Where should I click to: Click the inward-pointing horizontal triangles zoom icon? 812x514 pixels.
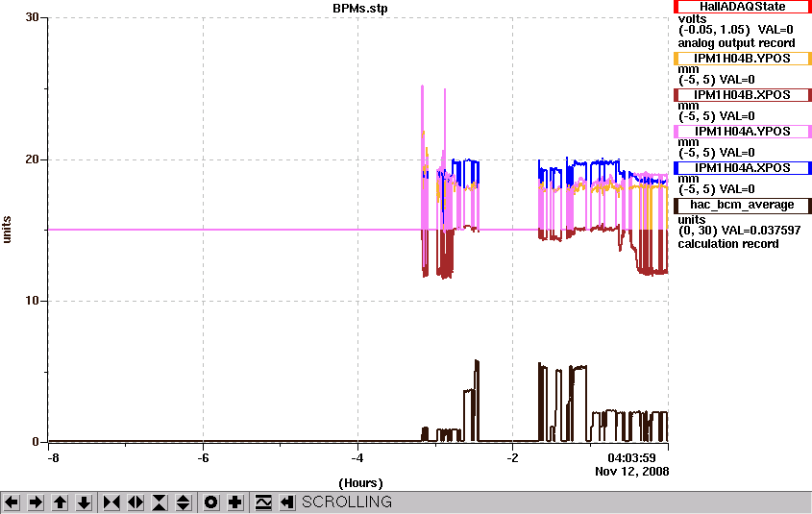[x=111, y=502]
